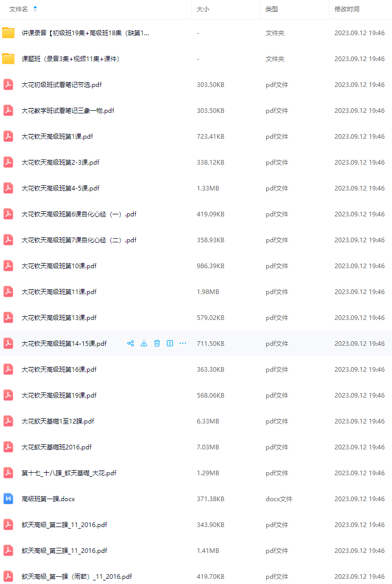Toggle the 文件名 sort arrow
The width and height of the screenshot is (392, 584).
[35, 9]
